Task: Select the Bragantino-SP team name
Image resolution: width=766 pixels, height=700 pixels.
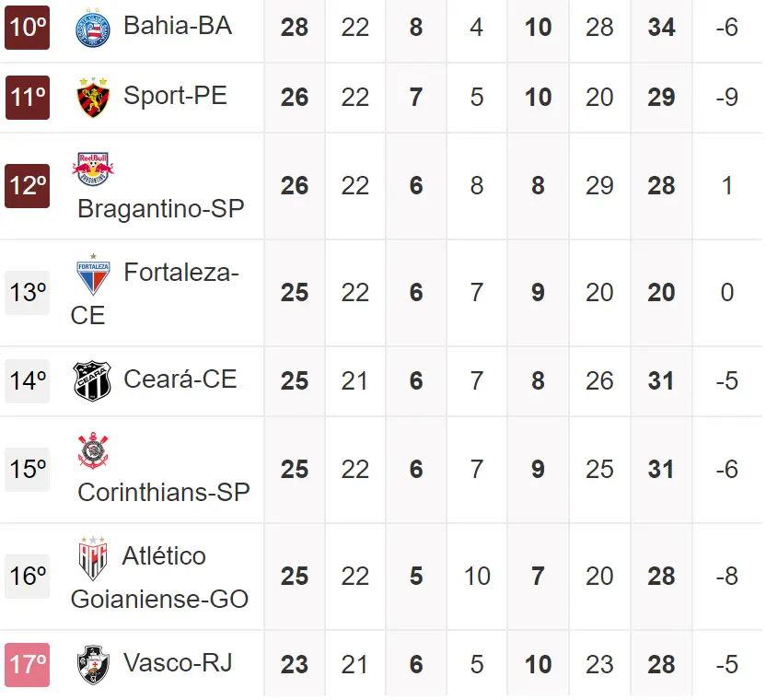Action: click(x=161, y=209)
